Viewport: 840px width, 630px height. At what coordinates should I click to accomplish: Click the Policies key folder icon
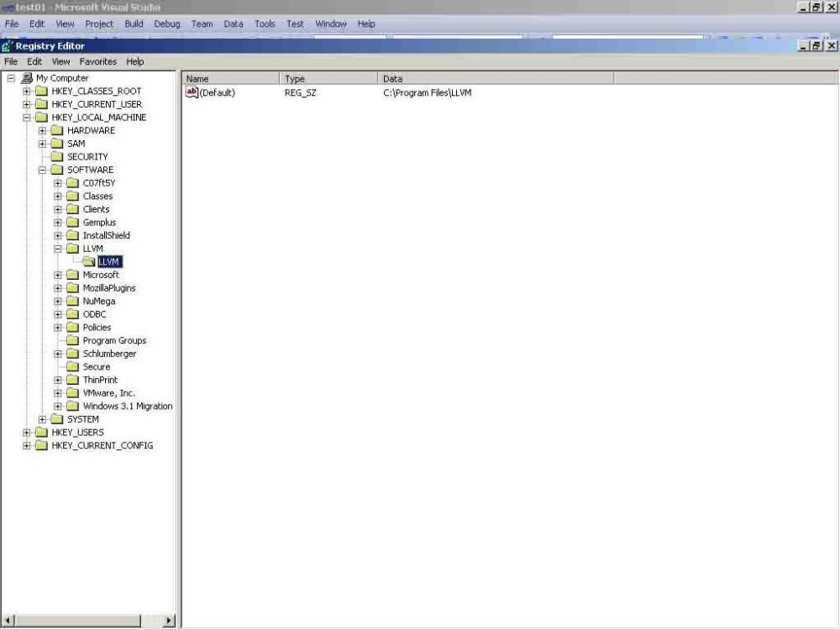pos(72,327)
